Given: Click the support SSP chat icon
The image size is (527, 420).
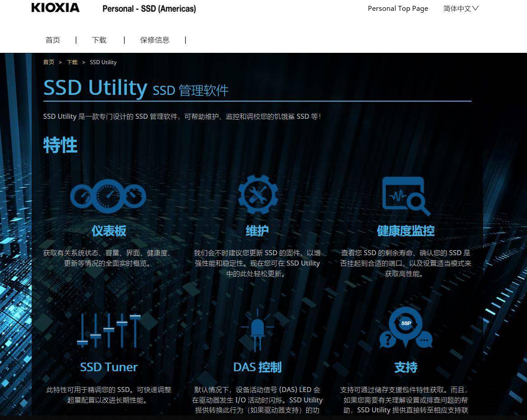Looking at the screenshot, I should [x=406, y=327].
